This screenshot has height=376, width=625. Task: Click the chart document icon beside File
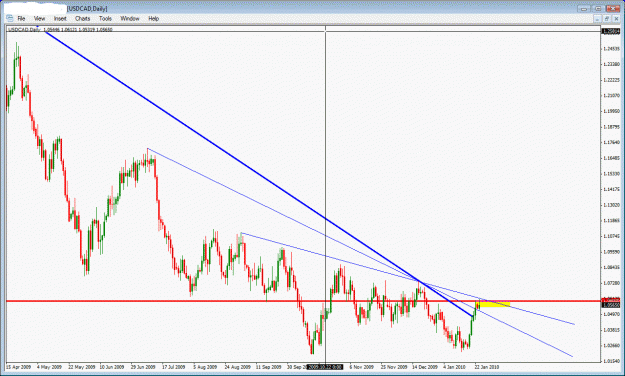(10, 18)
